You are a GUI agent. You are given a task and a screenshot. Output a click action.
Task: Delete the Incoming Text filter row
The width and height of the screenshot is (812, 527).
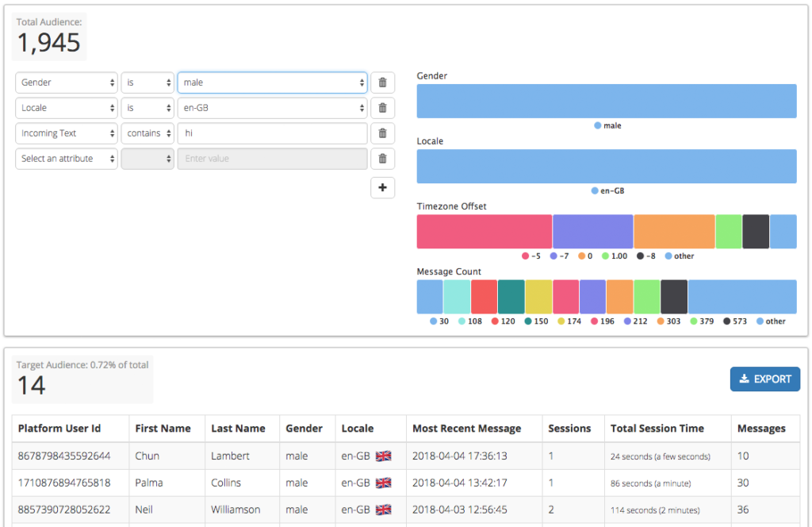(x=383, y=133)
